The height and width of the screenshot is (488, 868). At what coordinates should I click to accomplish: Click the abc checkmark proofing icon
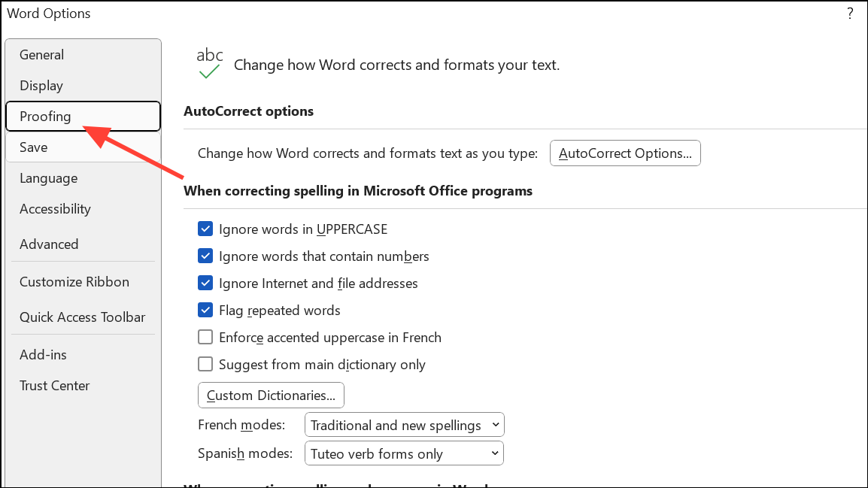[x=209, y=64]
